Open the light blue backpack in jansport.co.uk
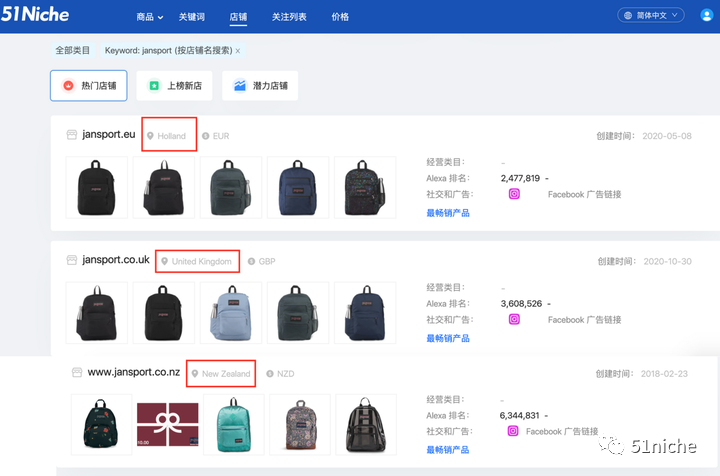 pos(231,313)
